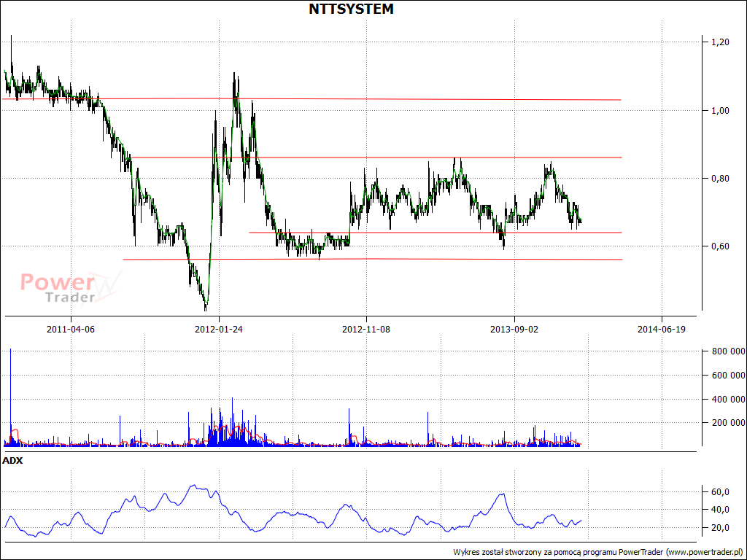Click the 60,0 ADX axis label

(x=720, y=492)
